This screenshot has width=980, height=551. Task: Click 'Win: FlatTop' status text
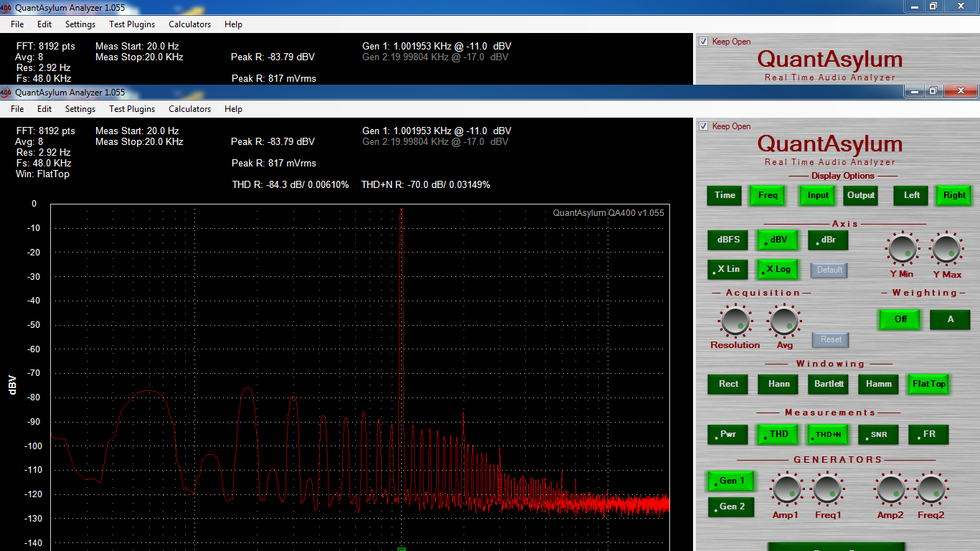point(42,174)
